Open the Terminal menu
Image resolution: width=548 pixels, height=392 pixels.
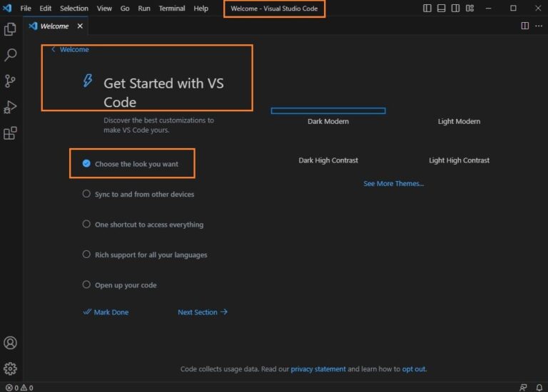coord(171,8)
